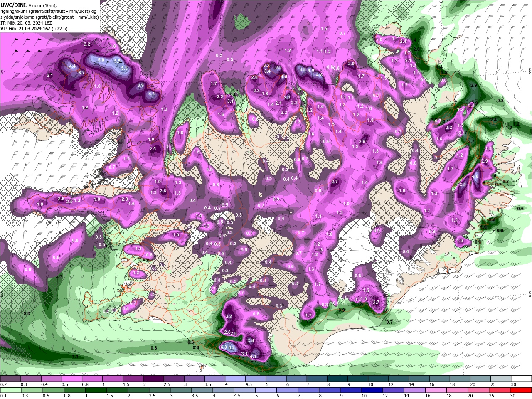The height and width of the screenshot is (399, 532).
Task: Pick the dark green swatch above 1 in the lower legend
Action: coord(96,390)
